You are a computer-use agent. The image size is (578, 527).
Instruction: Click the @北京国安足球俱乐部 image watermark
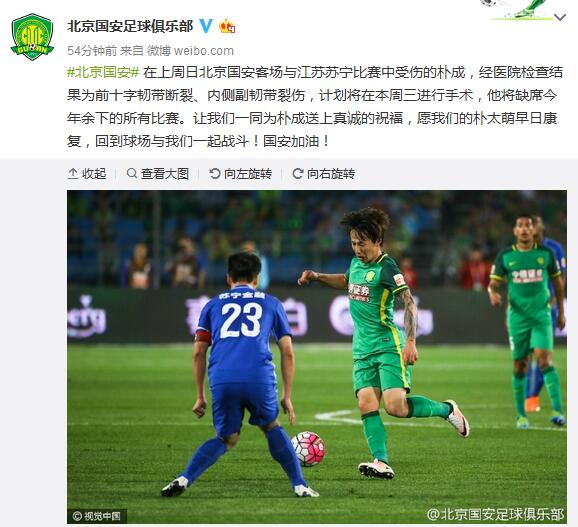coord(495,514)
